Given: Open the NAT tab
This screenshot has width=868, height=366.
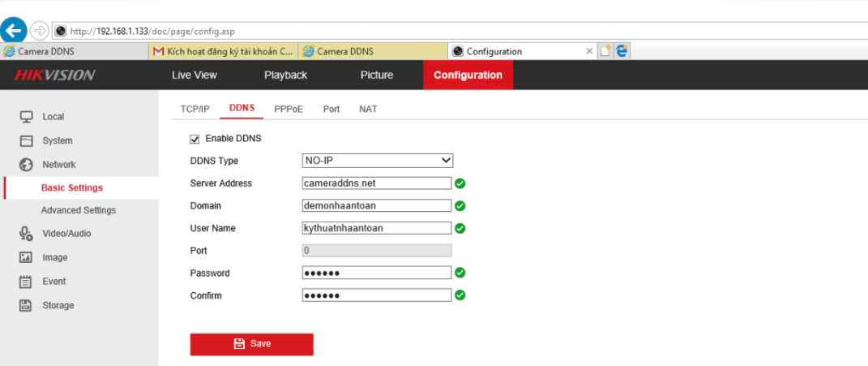Looking at the screenshot, I should point(368,109).
